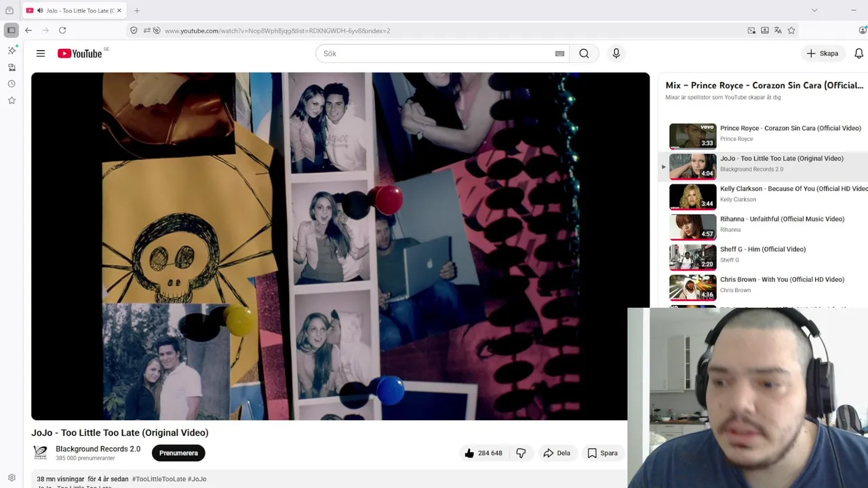Open sidebar settings gear
The width and height of the screenshot is (868, 488).
tap(12, 478)
